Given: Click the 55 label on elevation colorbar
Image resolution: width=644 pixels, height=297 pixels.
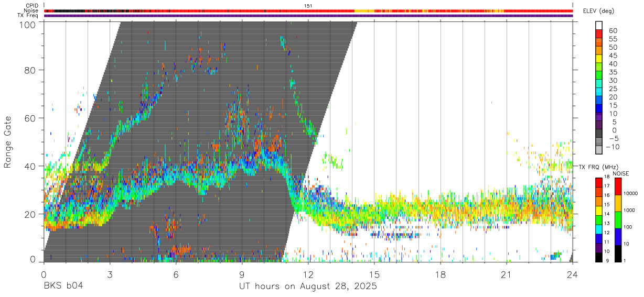Looking at the screenshot, I should pyautogui.click(x=613, y=39).
